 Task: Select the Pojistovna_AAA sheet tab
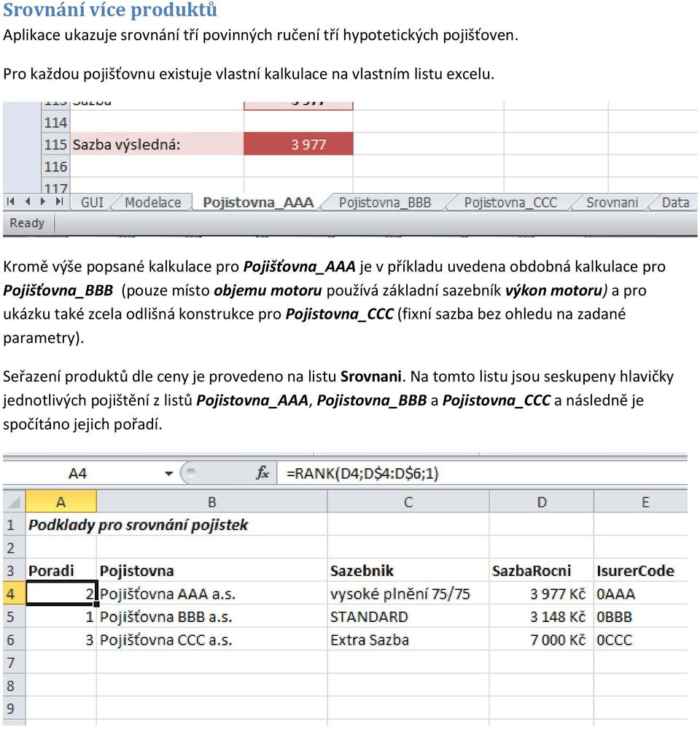(x=258, y=203)
